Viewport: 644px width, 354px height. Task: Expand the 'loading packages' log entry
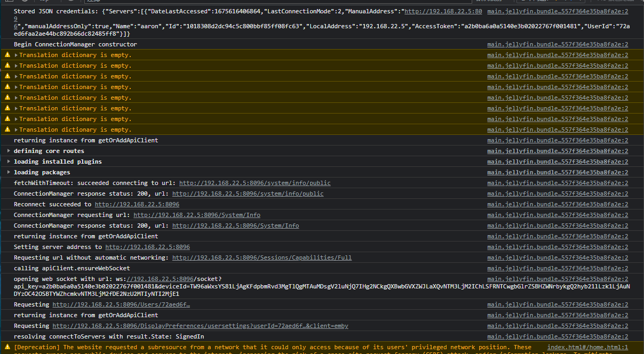click(7, 172)
